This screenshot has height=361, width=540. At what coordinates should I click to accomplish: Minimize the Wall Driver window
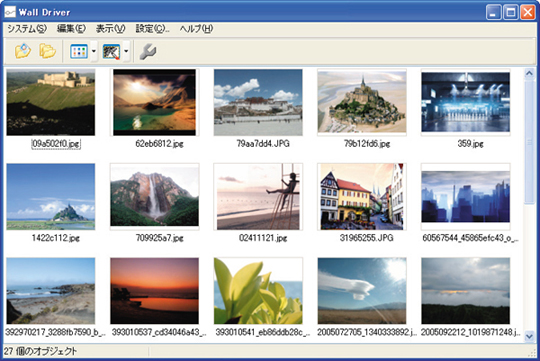tap(494, 13)
